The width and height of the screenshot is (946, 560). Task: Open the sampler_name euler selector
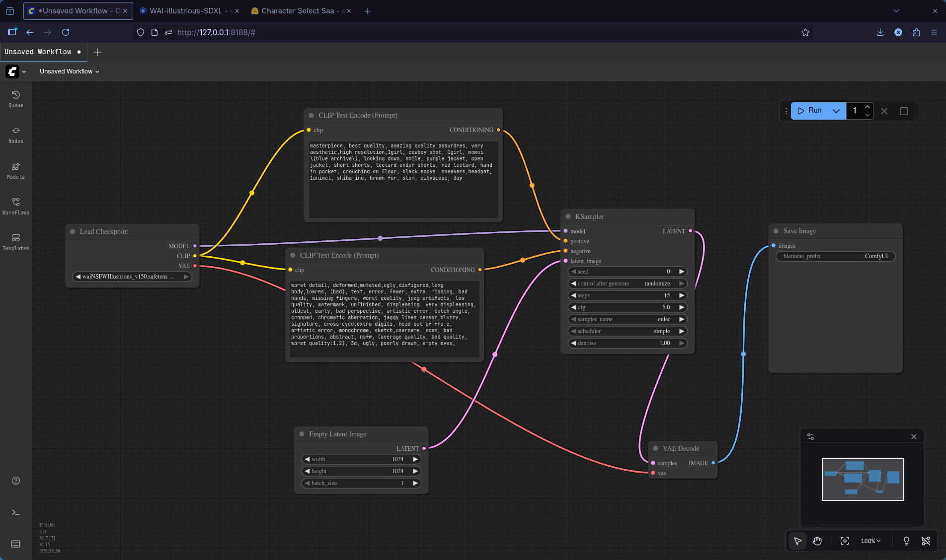point(628,319)
